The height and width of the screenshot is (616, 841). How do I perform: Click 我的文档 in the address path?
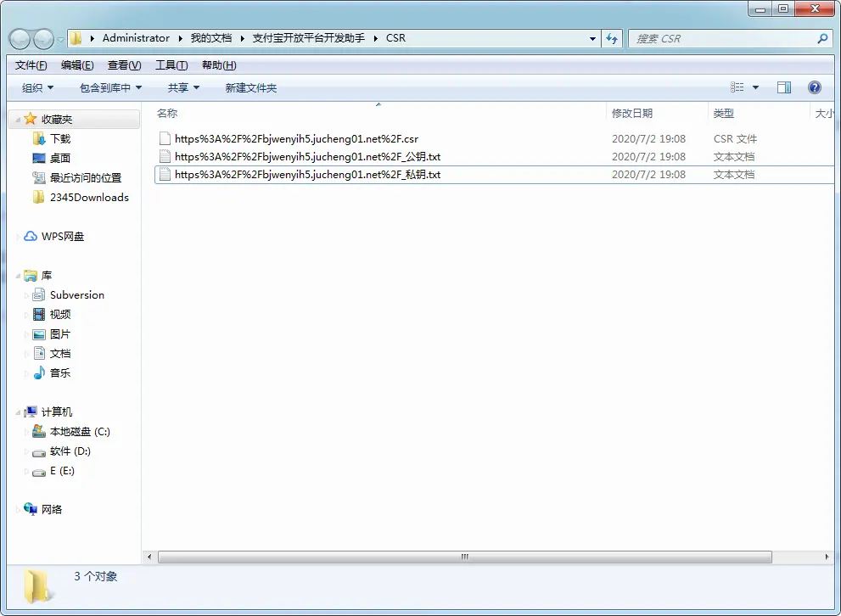click(x=211, y=38)
